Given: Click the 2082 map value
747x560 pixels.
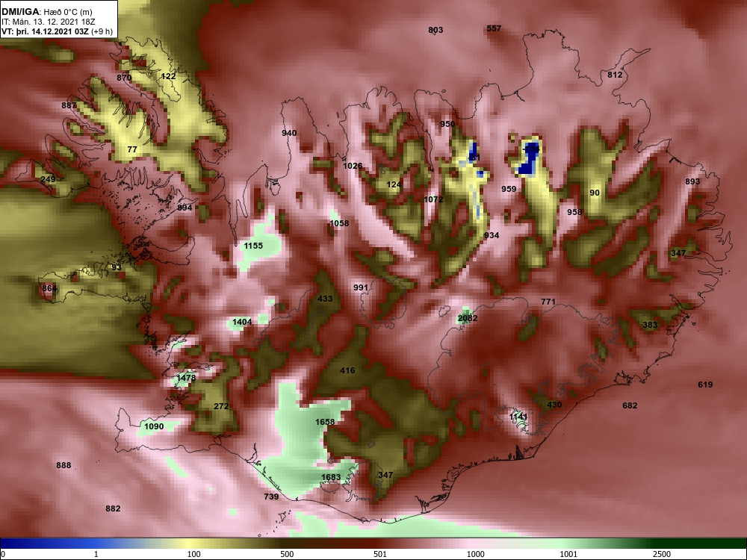Looking at the screenshot, I should (468, 319).
